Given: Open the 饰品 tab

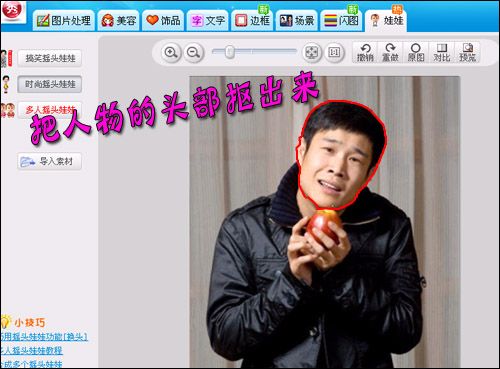Looking at the screenshot, I should pyautogui.click(x=163, y=21).
